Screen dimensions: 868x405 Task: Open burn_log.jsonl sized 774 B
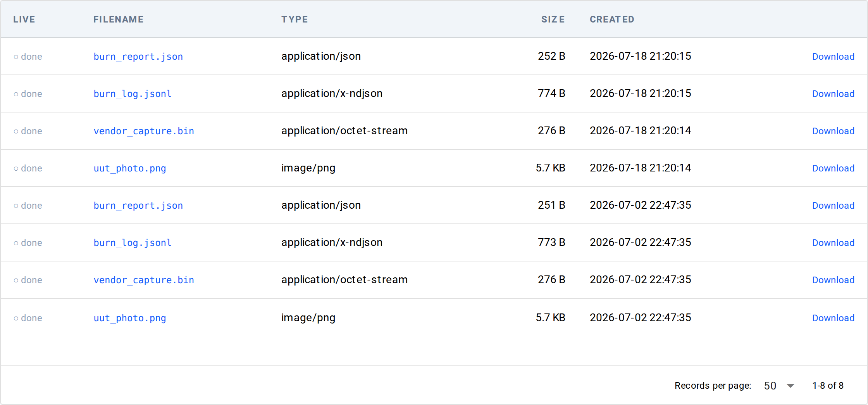tap(133, 94)
